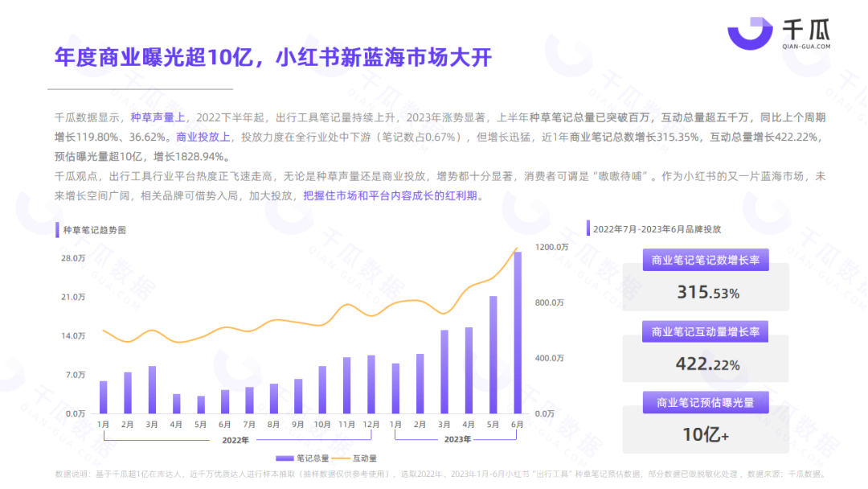Click the highlighted phrase 商业投放上

click(x=203, y=137)
